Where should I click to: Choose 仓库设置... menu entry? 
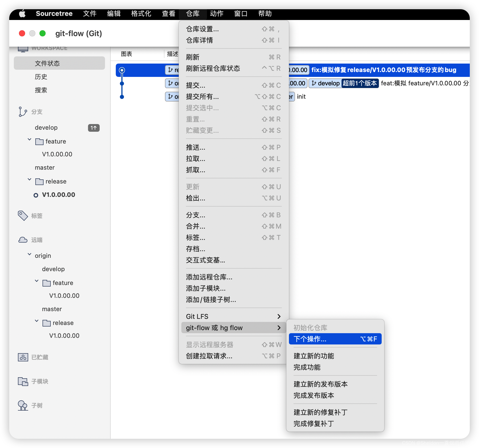tap(234, 29)
